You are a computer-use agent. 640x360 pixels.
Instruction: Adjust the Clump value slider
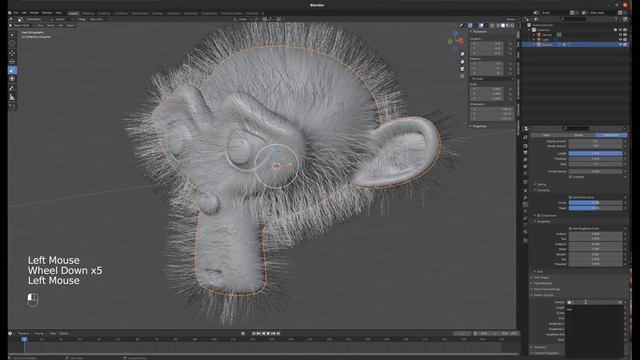[x=596, y=202]
